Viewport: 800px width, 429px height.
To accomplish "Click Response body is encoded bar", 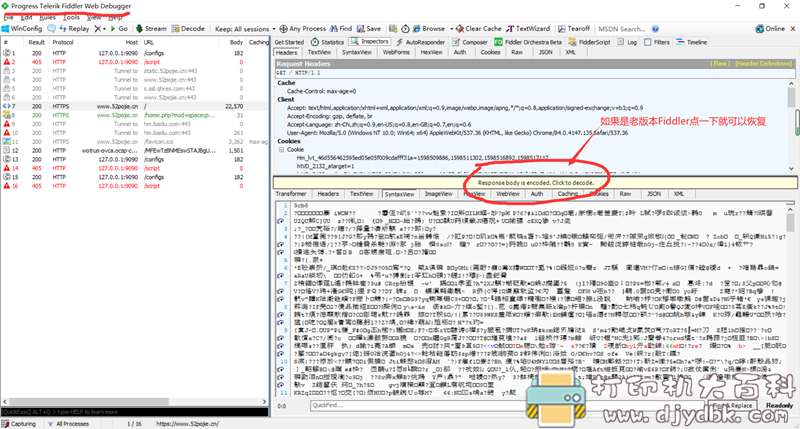I will 535,183.
